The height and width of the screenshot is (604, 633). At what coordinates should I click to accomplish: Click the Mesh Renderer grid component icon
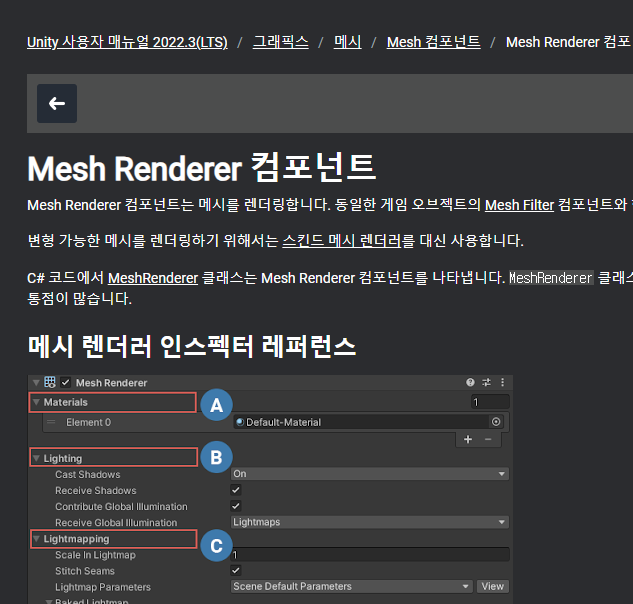click(x=50, y=382)
